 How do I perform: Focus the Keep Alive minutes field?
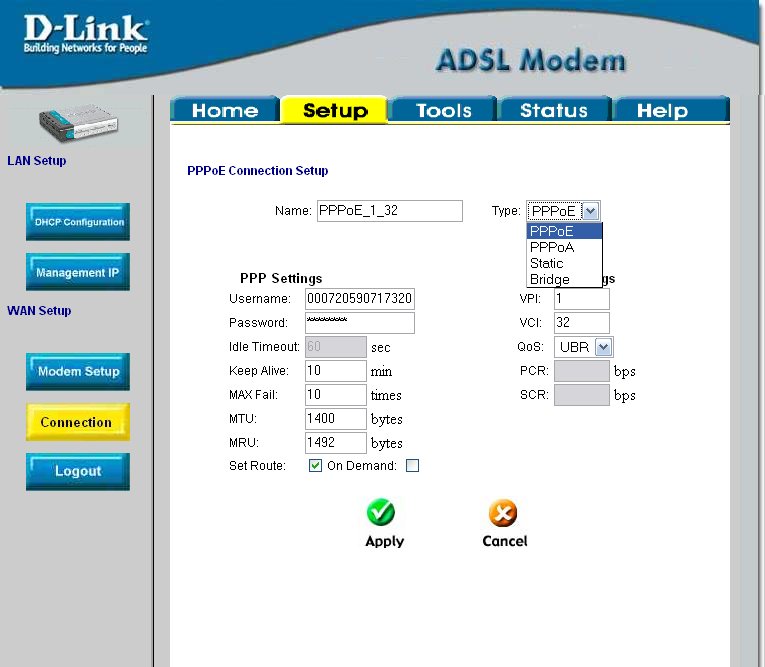[x=336, y=371]
